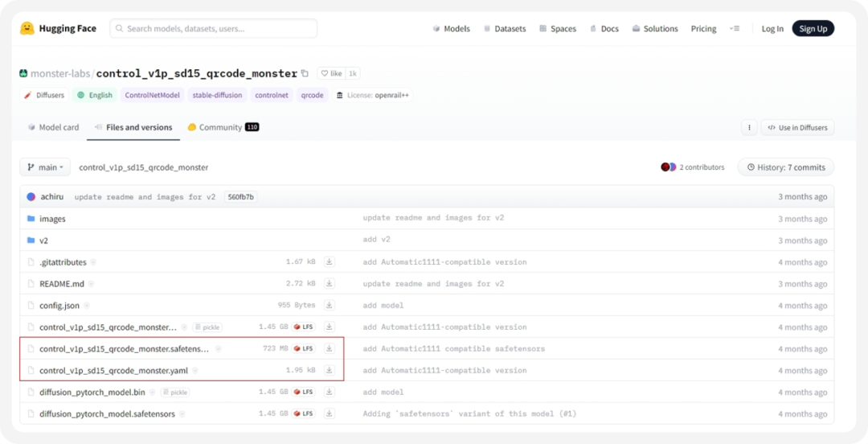
Task: Open diffusion_pytorch_model.bin file
Action: tap(92, 393)
